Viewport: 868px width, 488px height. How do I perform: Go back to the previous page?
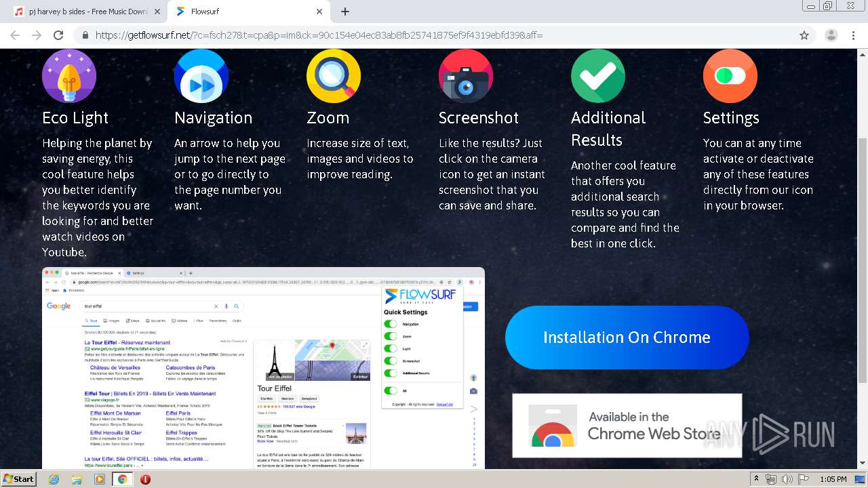coord(16,35)
